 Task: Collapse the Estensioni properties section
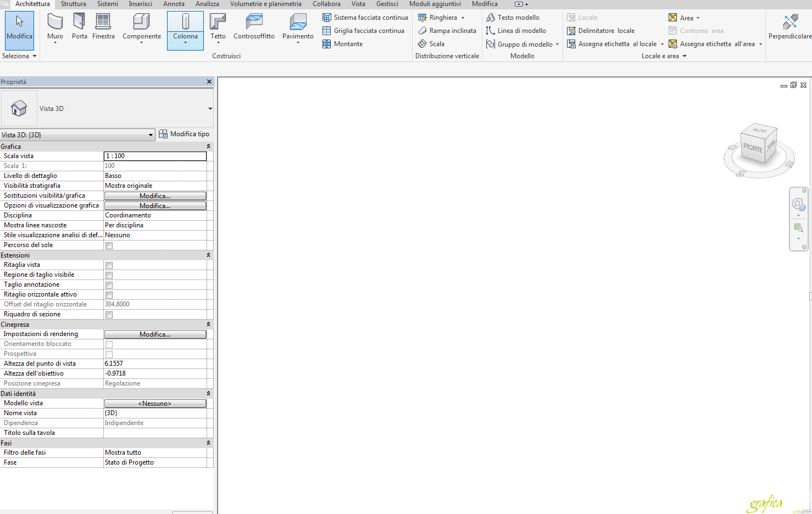pos(208,255)
